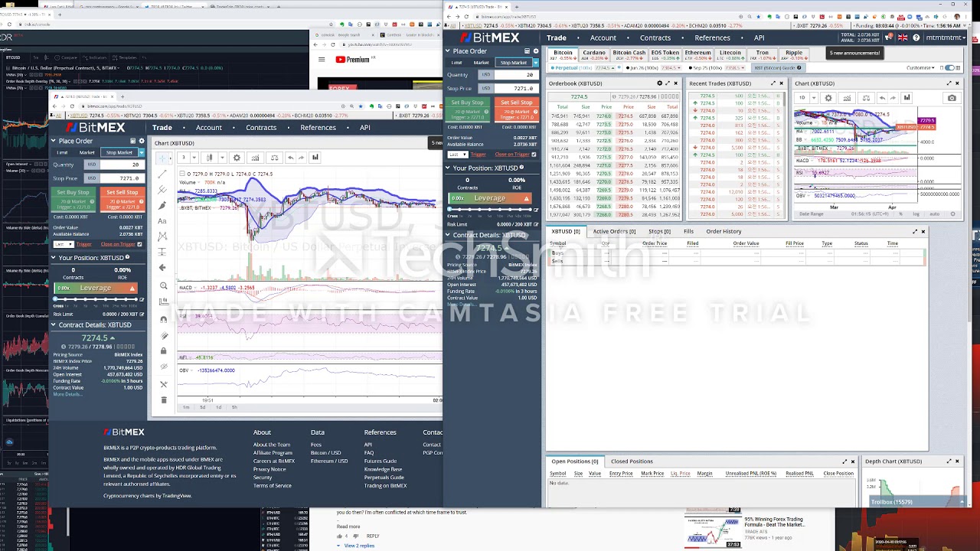
Task: Open indicators menu in left chart toolbar
Action: pyautogui.click(x=255, y=158)
